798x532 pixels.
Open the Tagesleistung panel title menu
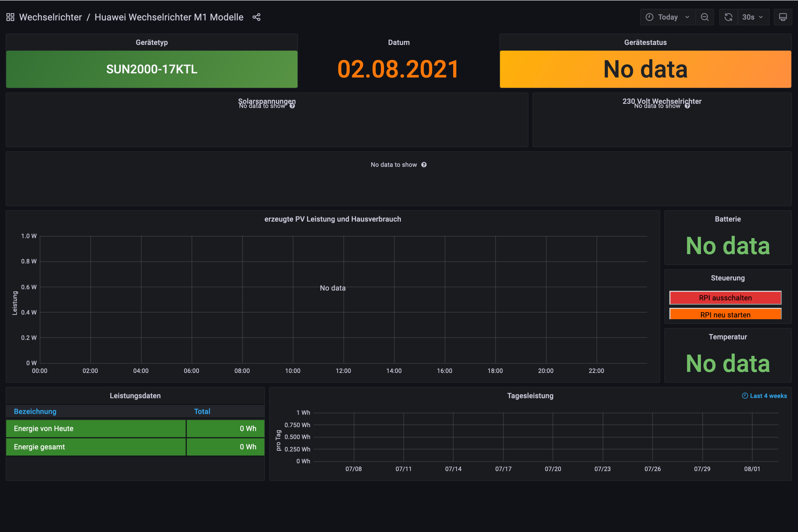click(530, 396)
